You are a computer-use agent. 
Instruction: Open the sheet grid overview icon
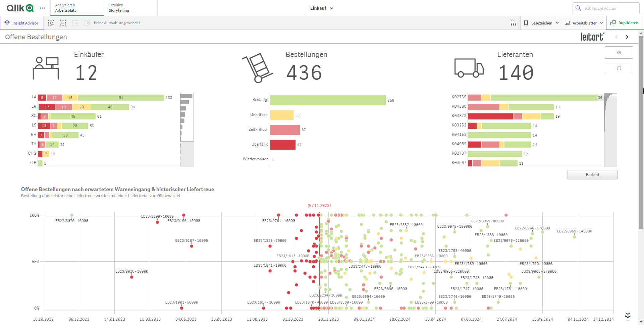click(513, 23)
